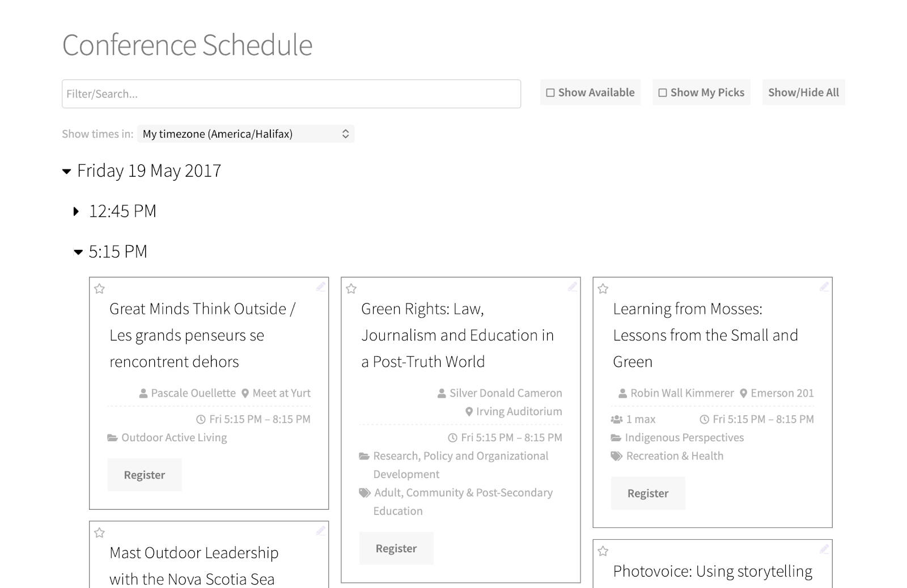Star the Photovoice session
The image size is (907, 588).
coord(603,551)
